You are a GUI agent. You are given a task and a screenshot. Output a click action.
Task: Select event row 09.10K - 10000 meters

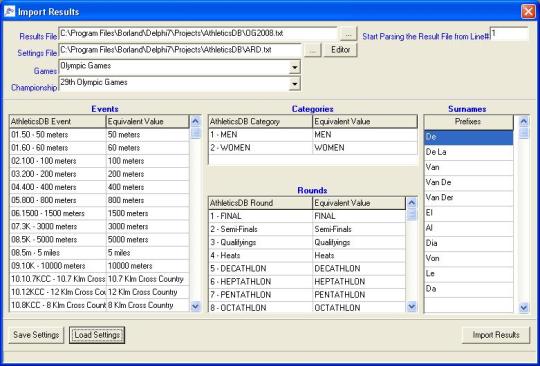coord(100,266)
